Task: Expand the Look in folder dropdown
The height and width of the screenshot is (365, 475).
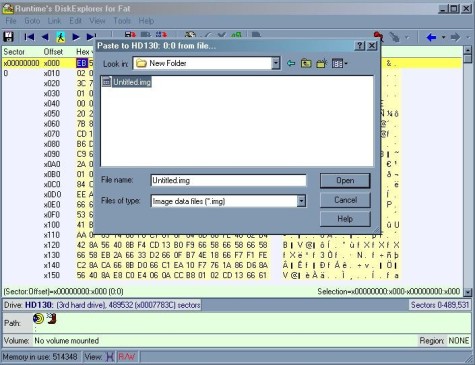Action: (276, 63)
